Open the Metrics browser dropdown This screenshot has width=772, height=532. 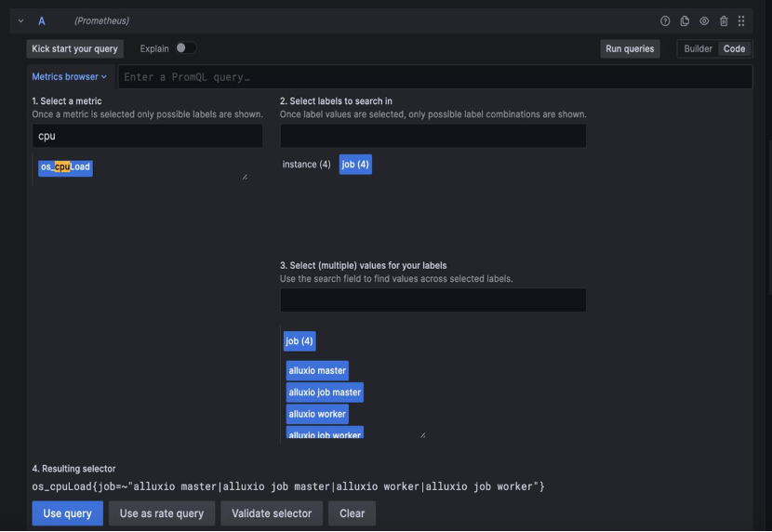[69, 77]
